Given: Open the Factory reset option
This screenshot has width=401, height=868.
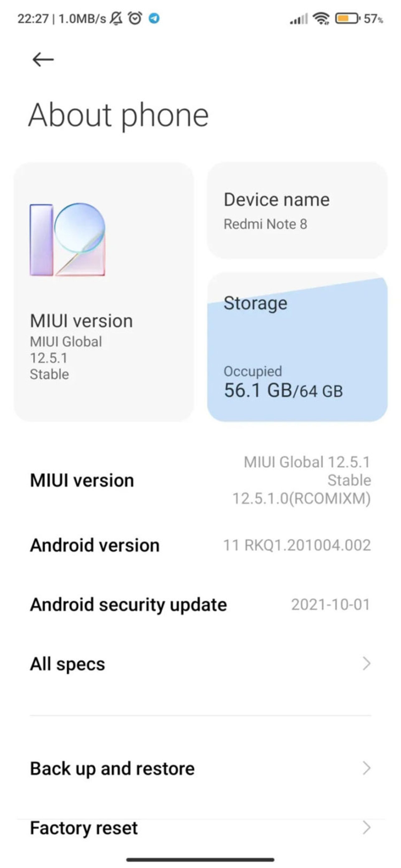Looking at the screenshot, I should point(200,825).
